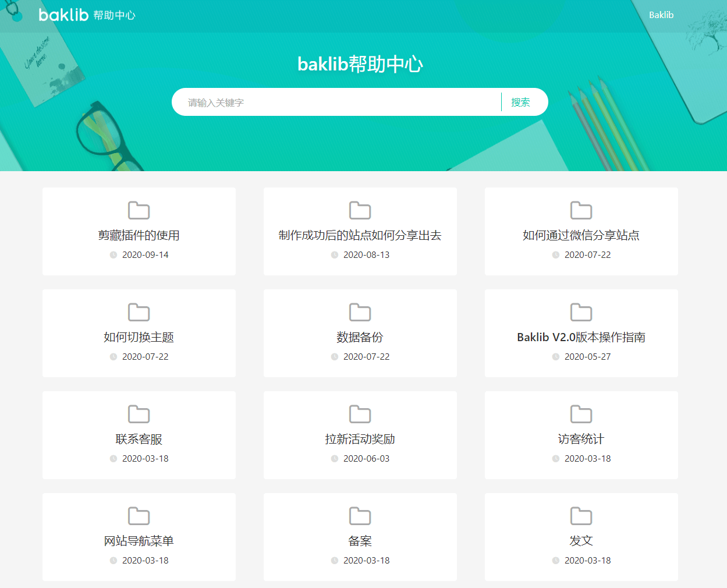
Task: Click folder icon above 制作成功后的站点如何分享出去
Action: pyautogui.click(x=360, y=210)
